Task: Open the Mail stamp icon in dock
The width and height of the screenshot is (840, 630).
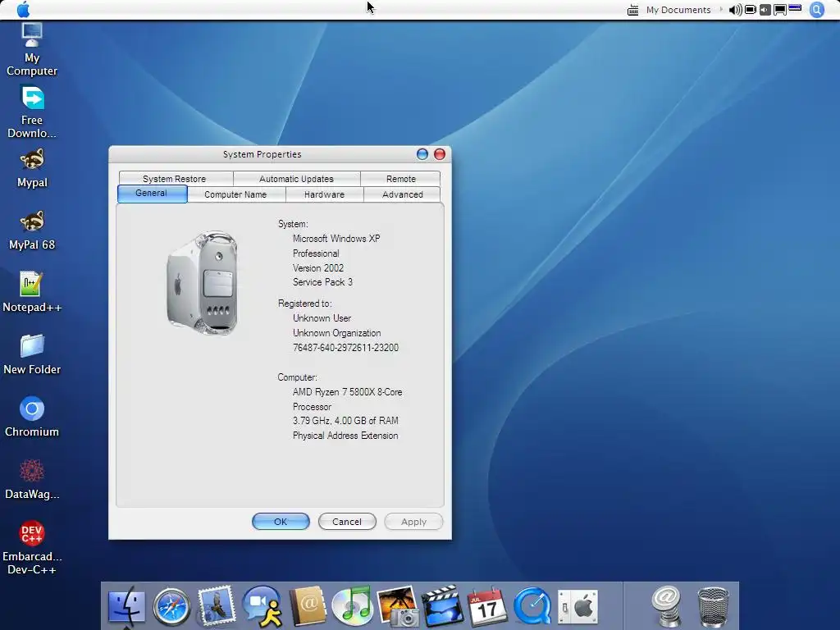Action: 217,607
